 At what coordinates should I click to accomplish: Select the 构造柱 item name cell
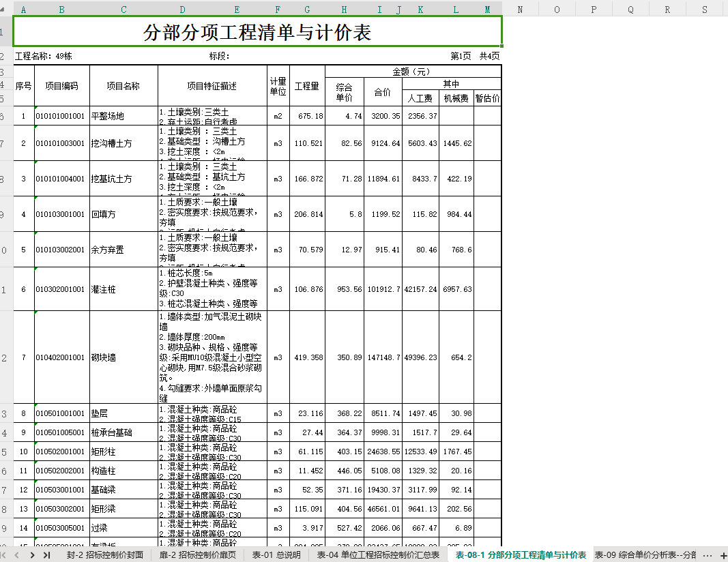123,471
